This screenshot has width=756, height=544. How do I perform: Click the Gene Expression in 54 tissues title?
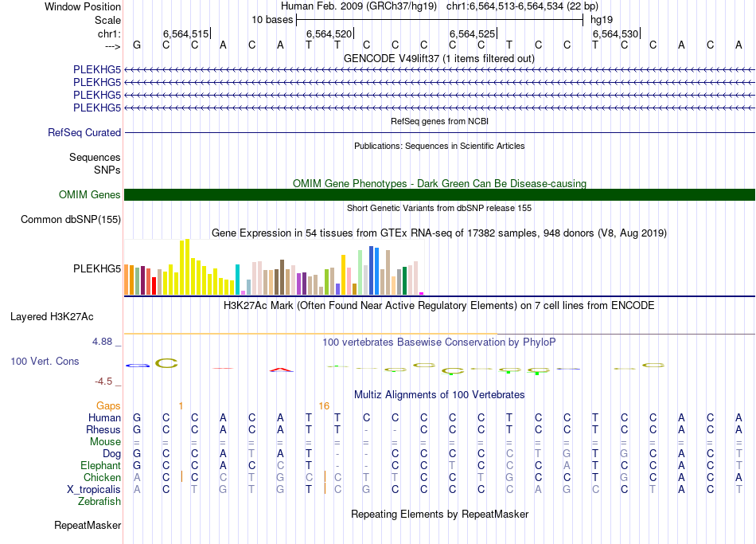[439, 233]
